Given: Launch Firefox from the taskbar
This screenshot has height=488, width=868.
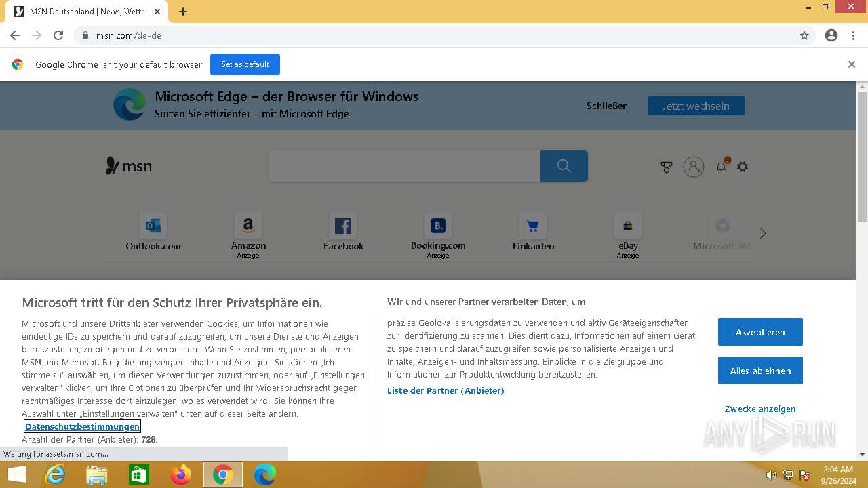Looking at the screenshot, I should pos(181,474).
